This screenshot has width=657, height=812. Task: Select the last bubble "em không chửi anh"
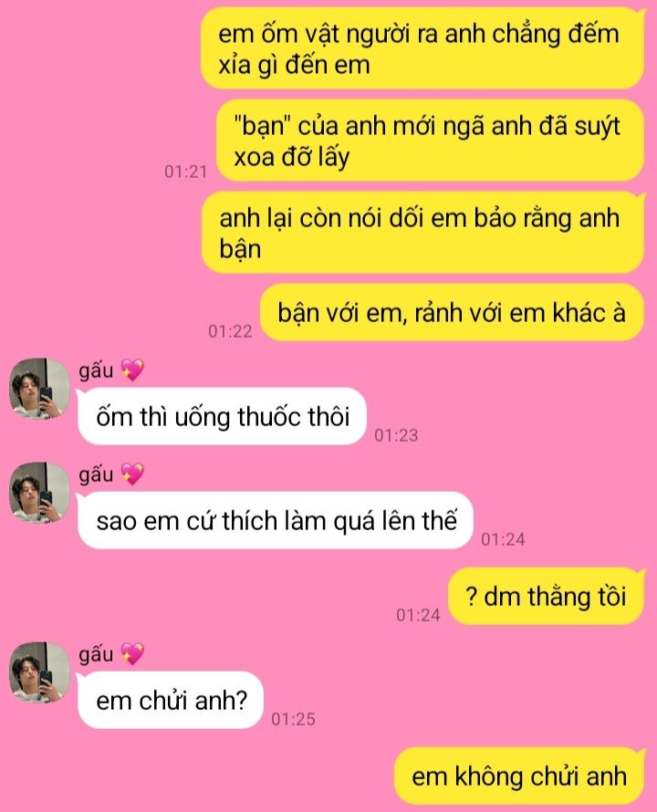519,776
